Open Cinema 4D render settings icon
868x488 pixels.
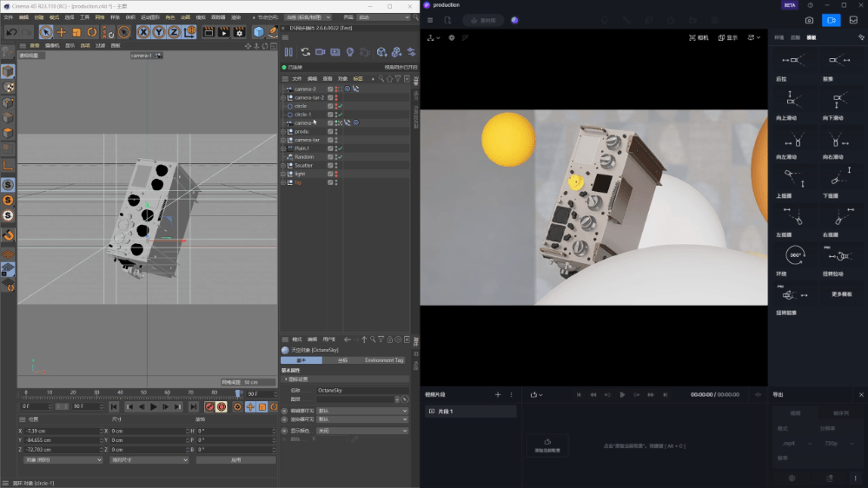[239, 32]
